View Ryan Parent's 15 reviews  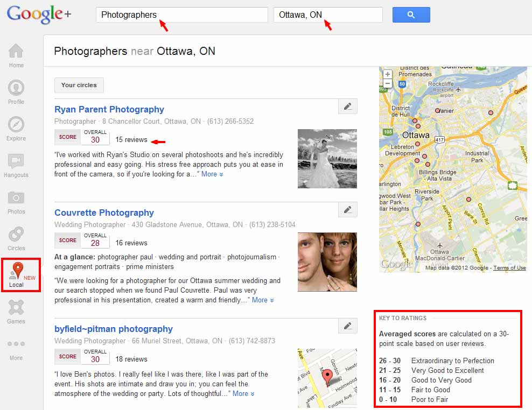[131, 140]
